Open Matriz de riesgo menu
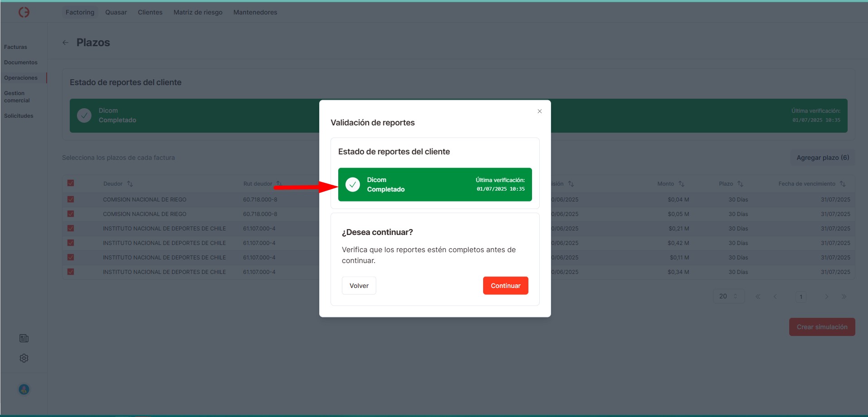Screen dimensions: 868x417 (198, 12)
